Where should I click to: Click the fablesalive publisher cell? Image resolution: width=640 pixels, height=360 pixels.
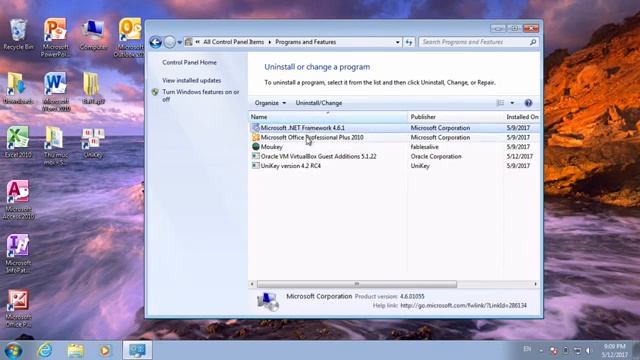coord(424,147)
